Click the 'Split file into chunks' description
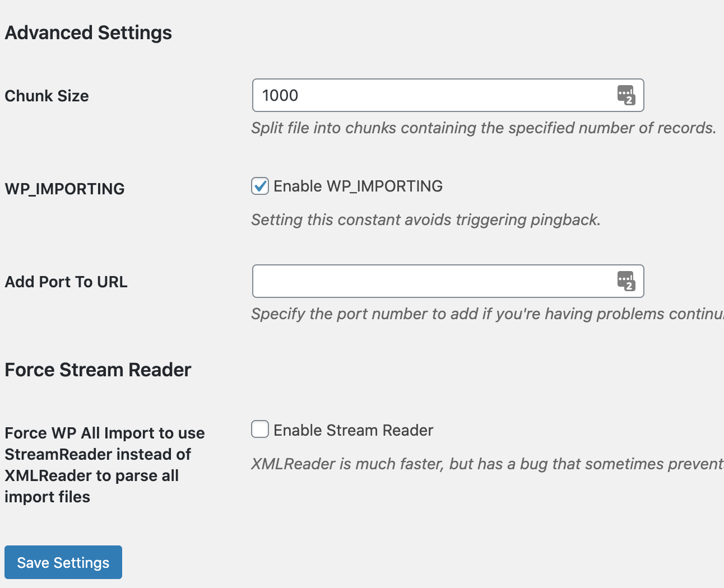 (483, 128)
